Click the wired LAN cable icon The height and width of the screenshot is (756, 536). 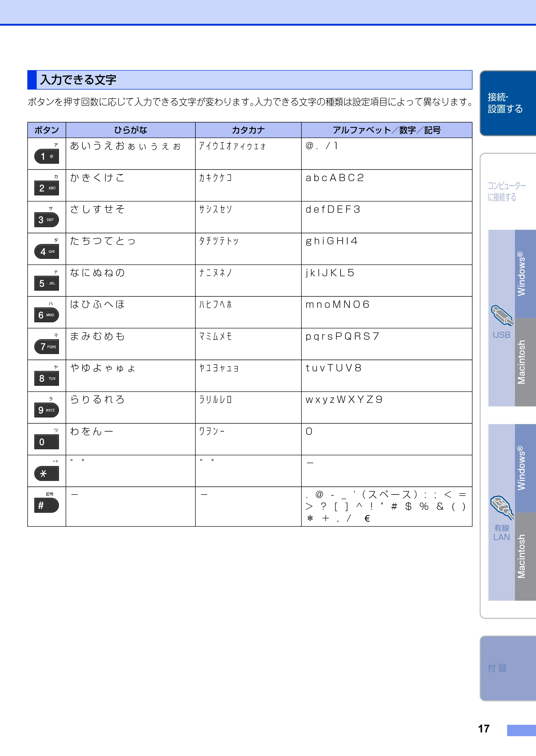click(502, 508)
